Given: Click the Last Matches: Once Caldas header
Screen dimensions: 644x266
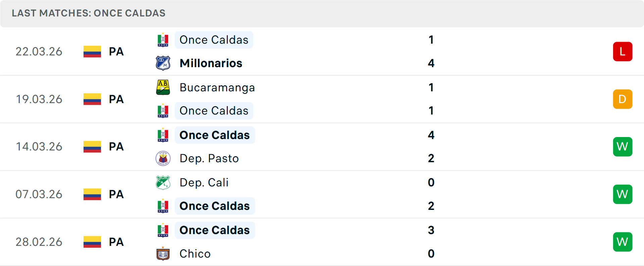Looking at the screenshot, I should [x=89, y=13].
